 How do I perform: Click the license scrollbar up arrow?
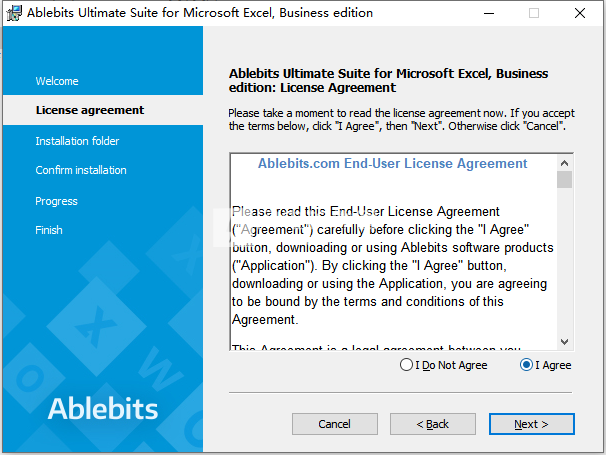[x=564, y=163]
